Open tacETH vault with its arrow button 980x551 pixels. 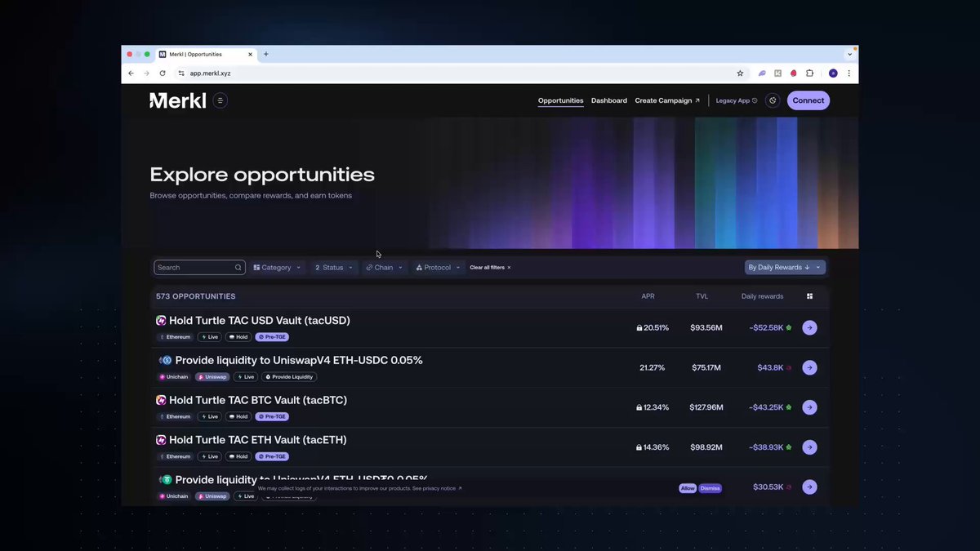(809, 447)
